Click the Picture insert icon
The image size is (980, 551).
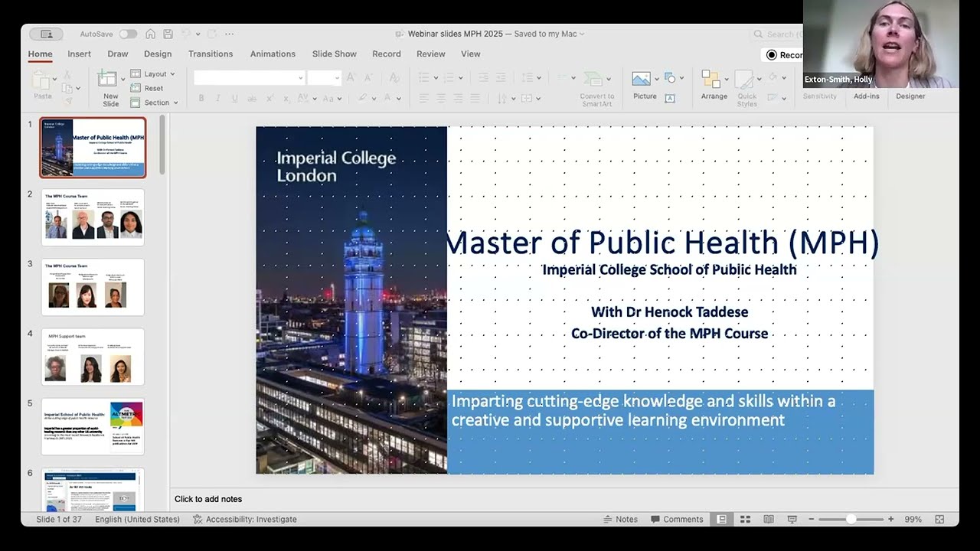pyautogui.click(x=641, y=78)
